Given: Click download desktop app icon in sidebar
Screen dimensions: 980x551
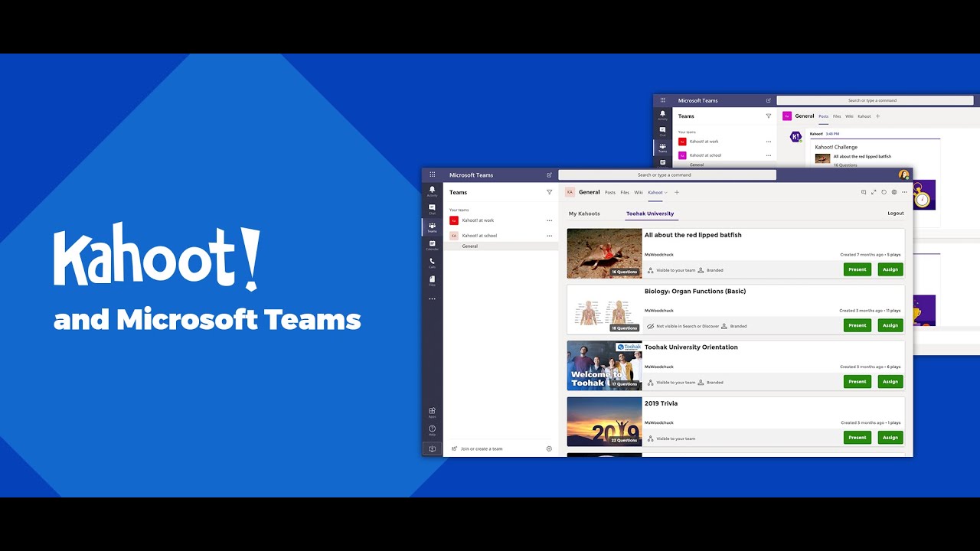Looking at the screenshot, I should pos(433,449).
